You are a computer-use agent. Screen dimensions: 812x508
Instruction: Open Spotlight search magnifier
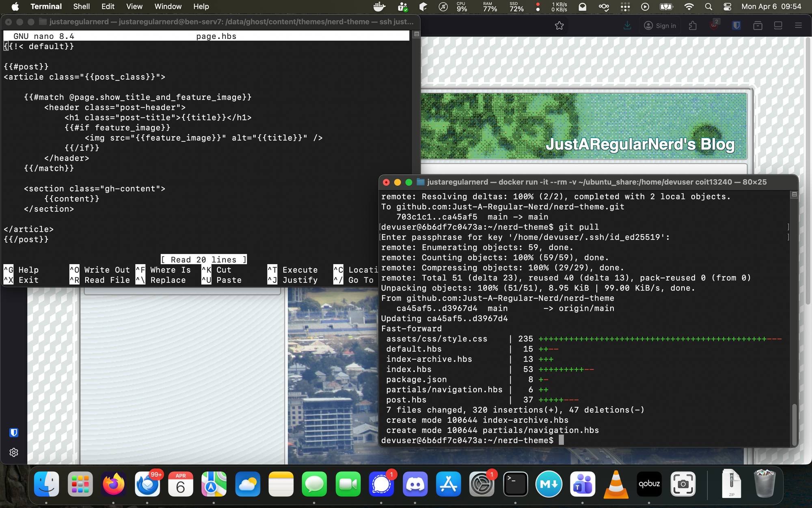[x=708, y=7]
